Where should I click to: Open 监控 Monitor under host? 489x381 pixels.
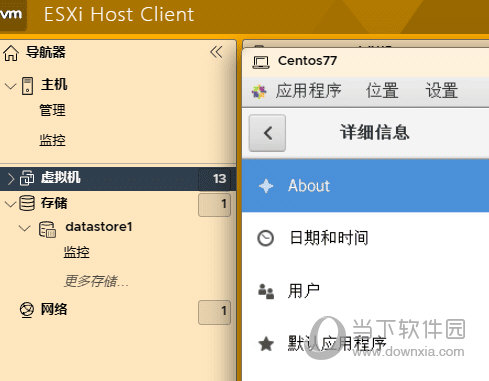tap(52, 140)
